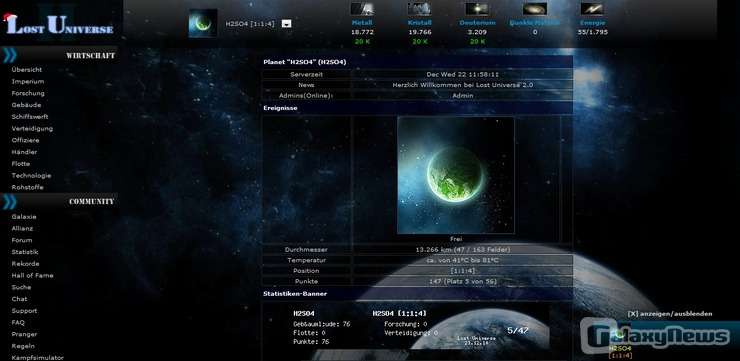740x361 pixels.
Task: Click the small planet thumbnail in header
Action: (203, 23)
